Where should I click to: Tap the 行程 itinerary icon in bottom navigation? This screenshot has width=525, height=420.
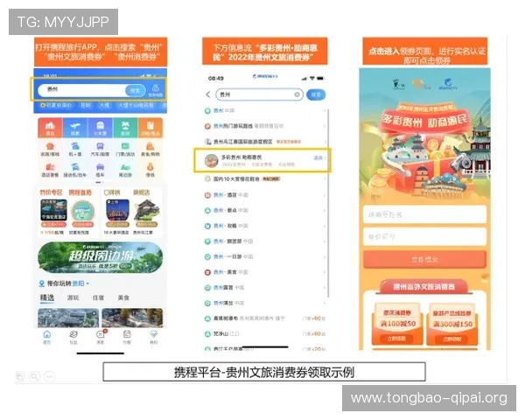click(x=127, y=337)
